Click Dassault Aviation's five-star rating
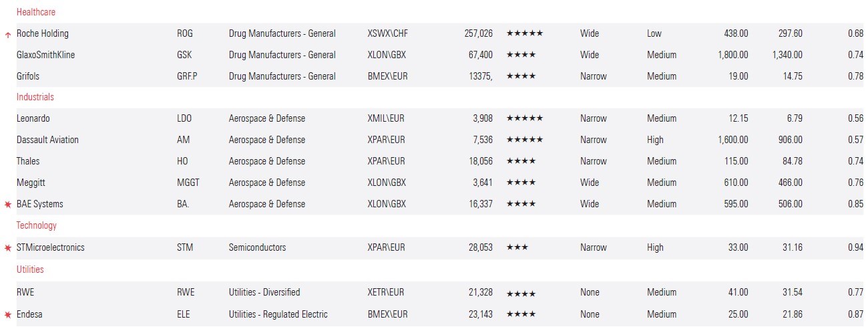The width and height of the screenshot is (868, 331). tap(524, 140)
